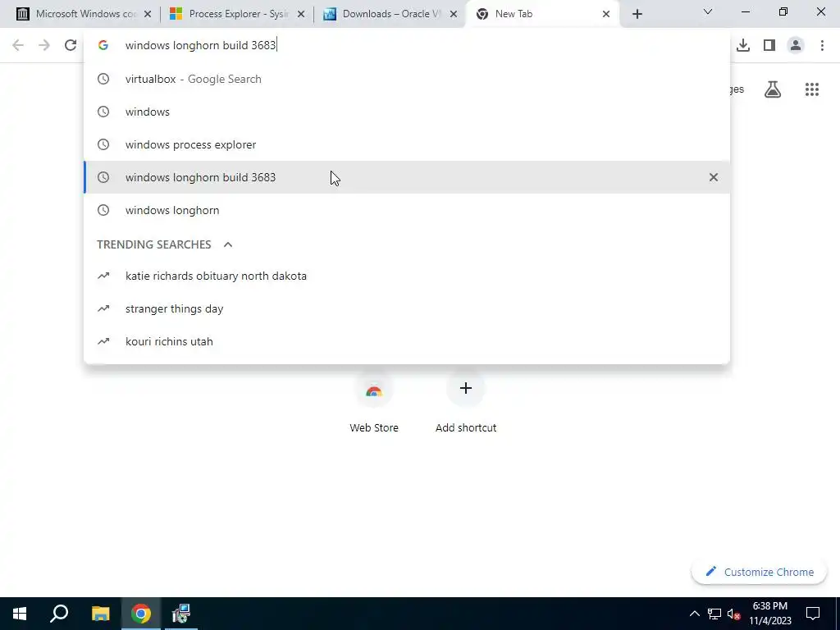Click the address bar search field
This screenshot has width=840, height=630.
(407, 45)
